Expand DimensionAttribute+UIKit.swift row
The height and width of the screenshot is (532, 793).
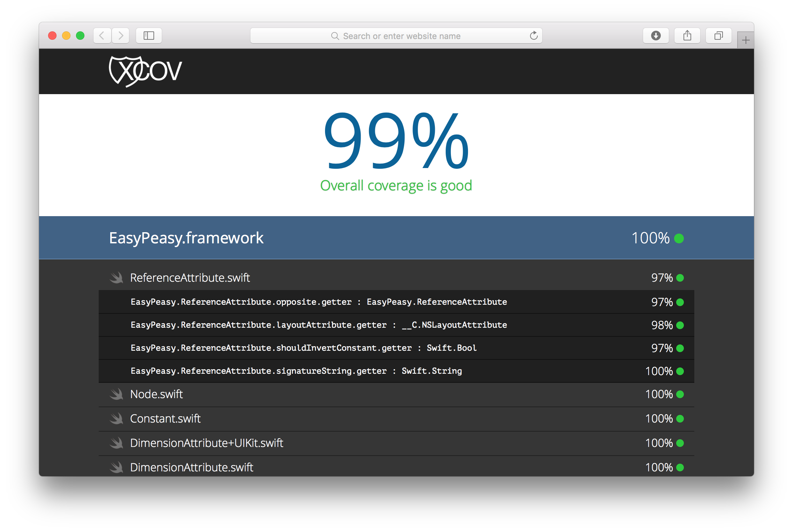click(x=206, y=443)
